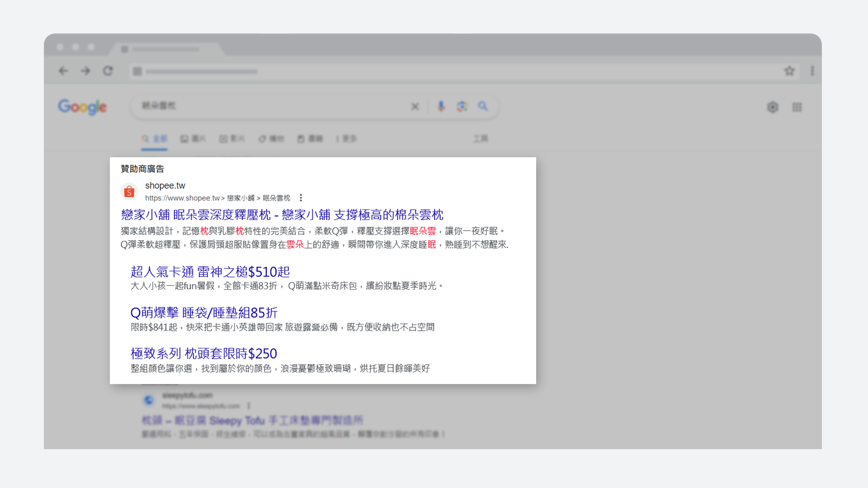The height and width of the screenshot is (488, 868).
Task: Open the Chrome three-dot menu
Action: (x=812, y=71)
